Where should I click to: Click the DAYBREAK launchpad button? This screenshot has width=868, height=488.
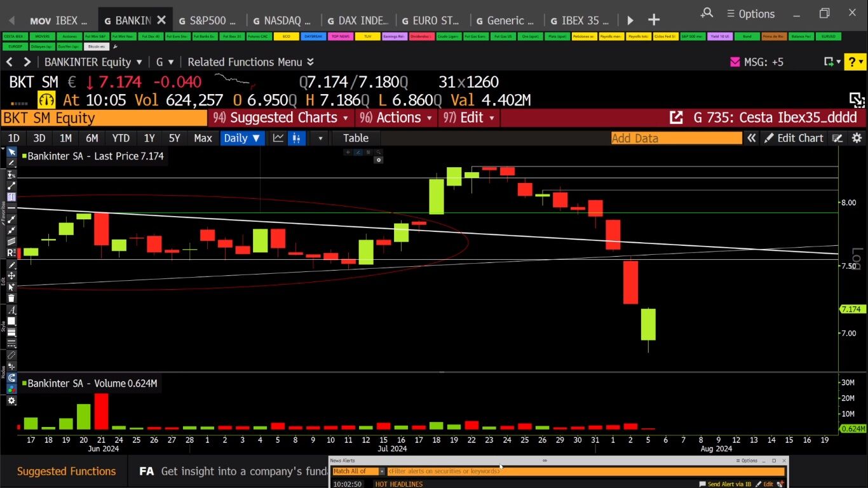tap(313, 37)
